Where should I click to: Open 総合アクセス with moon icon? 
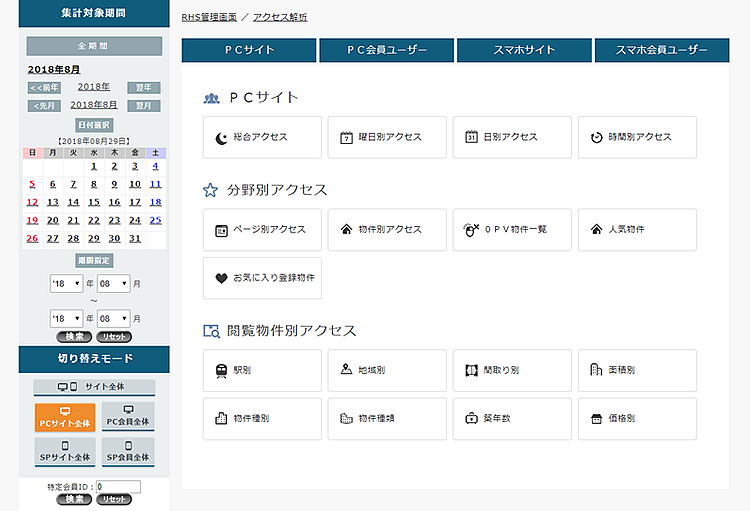click(x=262, y=137)
